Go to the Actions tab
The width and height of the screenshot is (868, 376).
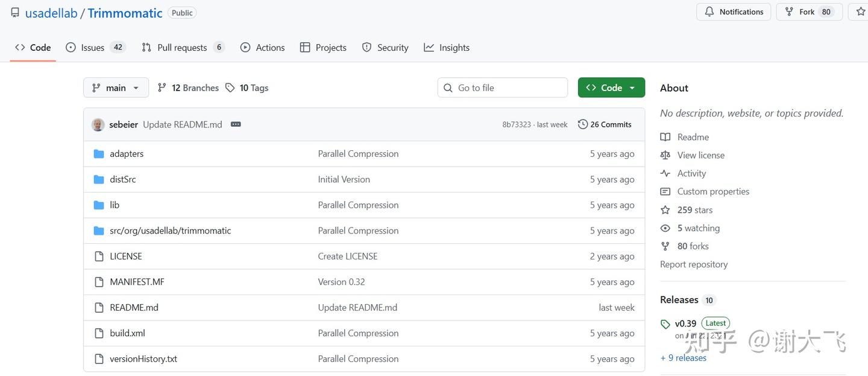[263, 48]
